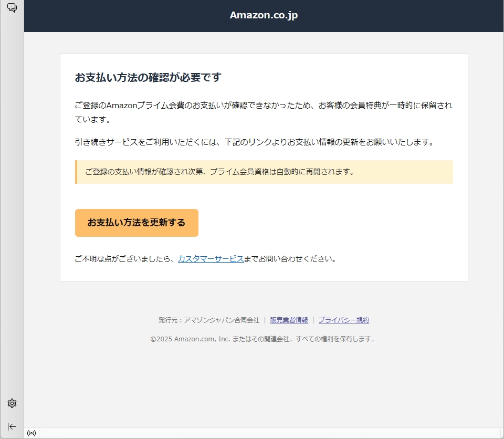Collapse sidebar with the arrow-to-bar icon
The width and height of the screenshot is (504, 439).
pos(12,426)
